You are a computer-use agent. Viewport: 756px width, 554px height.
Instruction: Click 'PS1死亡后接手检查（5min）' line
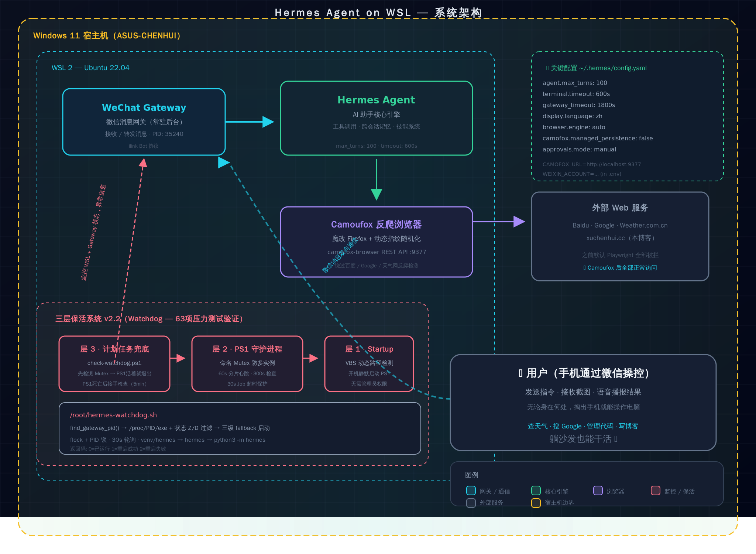point(114,384)
